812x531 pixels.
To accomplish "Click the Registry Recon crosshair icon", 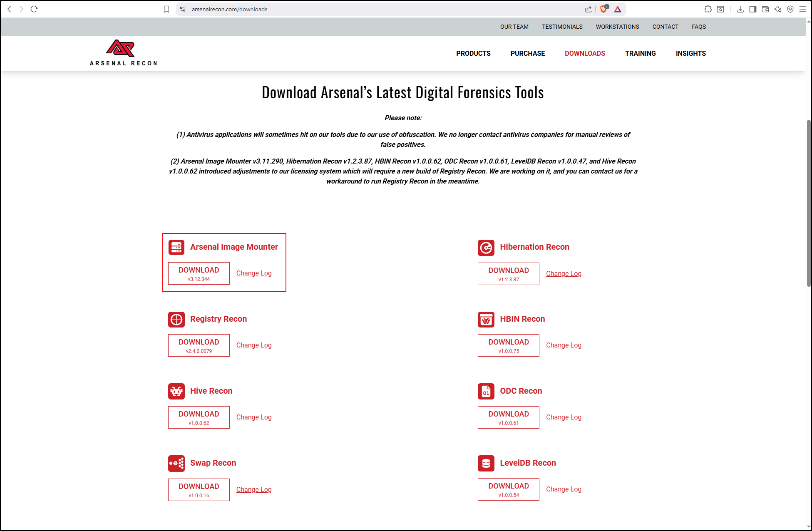I will pyautogui.click(x=176, y=320).
